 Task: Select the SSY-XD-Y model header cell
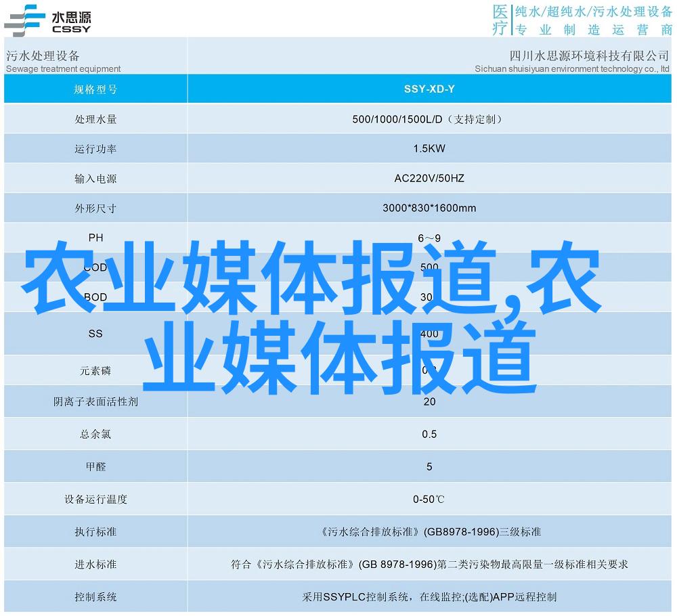click(x=429, y=89)
